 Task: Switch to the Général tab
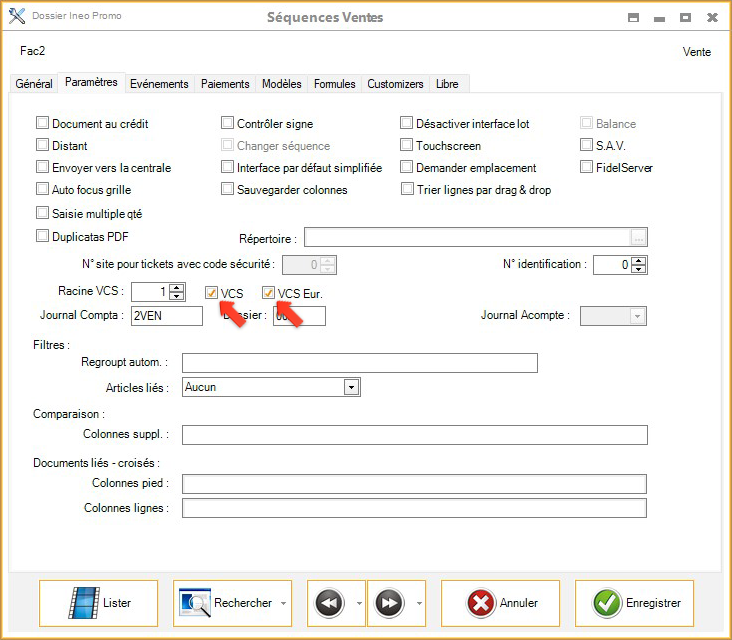pos(34,84)
